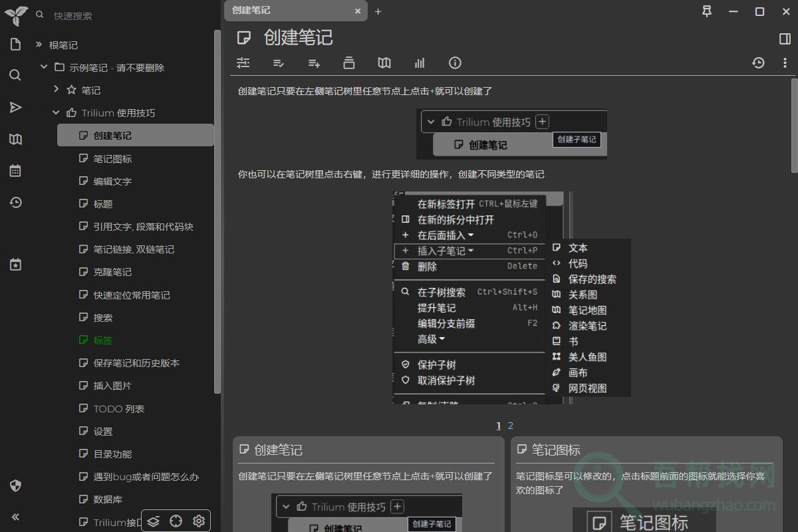Show recent changes from the left launcher

[15, 203]
